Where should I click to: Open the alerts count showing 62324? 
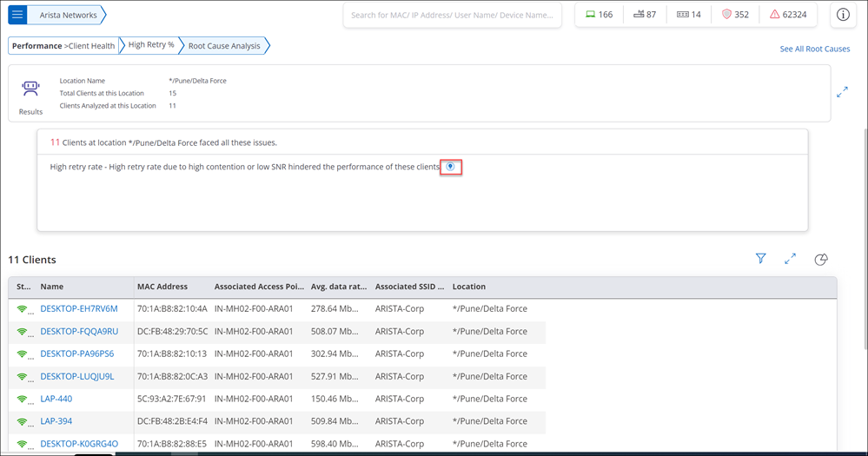[788, 15]
